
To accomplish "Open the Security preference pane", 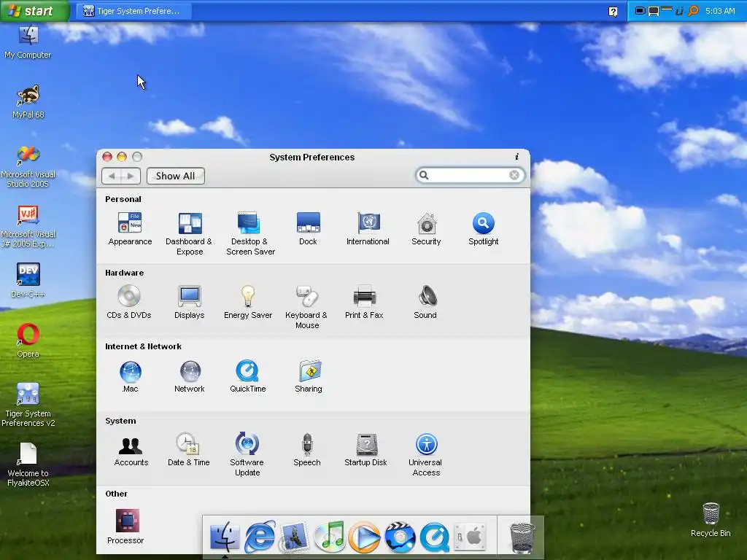I will (x=426, y=228).
